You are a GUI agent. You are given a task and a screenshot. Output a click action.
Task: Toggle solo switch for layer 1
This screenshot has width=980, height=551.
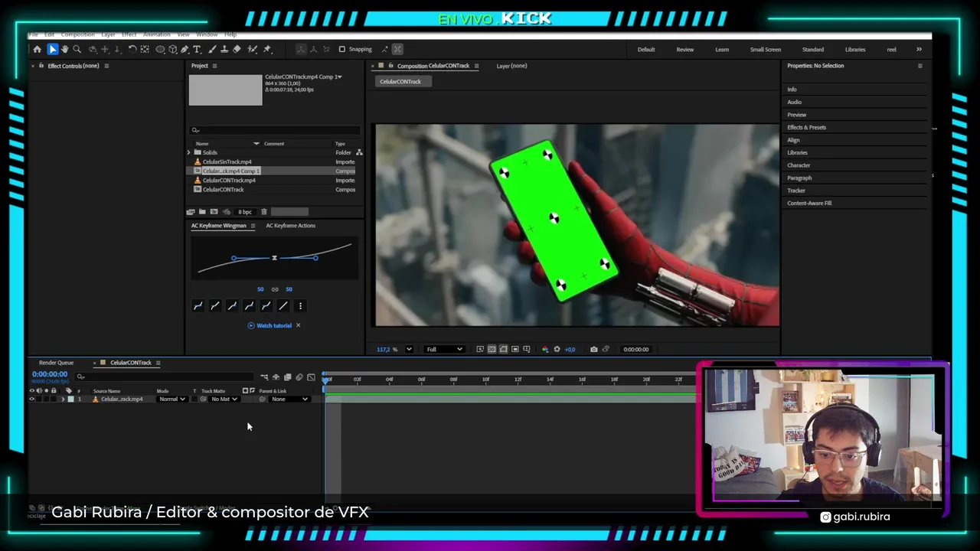coord(47,399)
